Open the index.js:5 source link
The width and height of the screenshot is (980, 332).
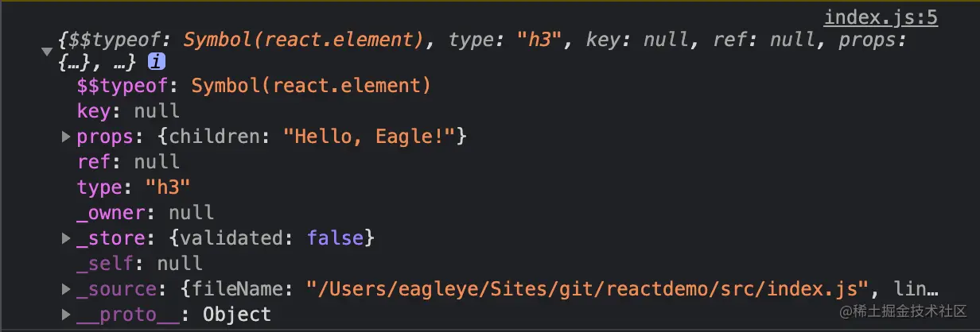[x=881, y=18]
